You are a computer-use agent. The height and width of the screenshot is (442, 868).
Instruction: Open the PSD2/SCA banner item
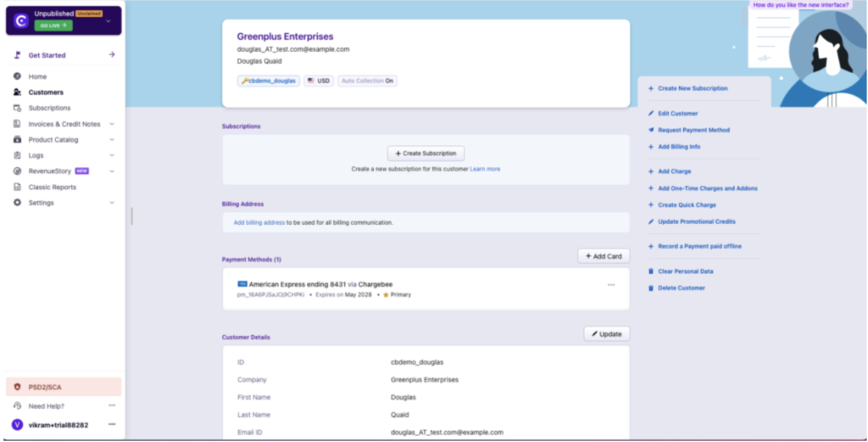[64, 387]
